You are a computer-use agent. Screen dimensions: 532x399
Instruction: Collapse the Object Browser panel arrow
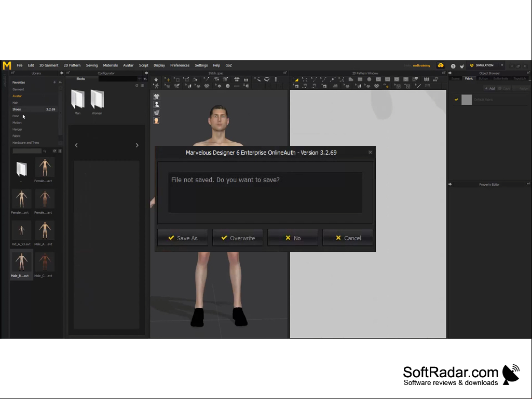[x=450, y=73]
